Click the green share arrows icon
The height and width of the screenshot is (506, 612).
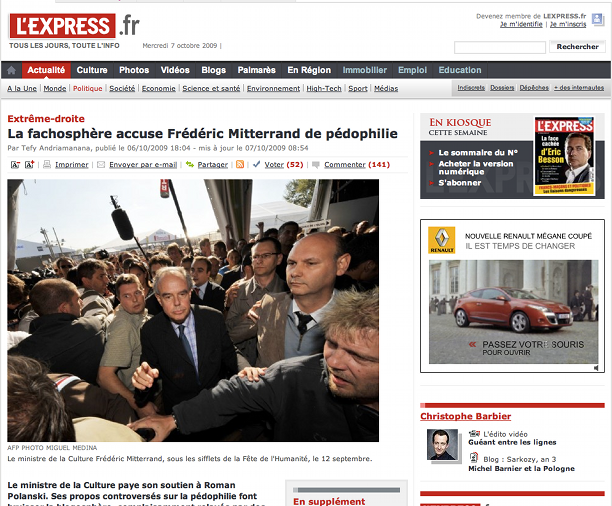(190, 164)
